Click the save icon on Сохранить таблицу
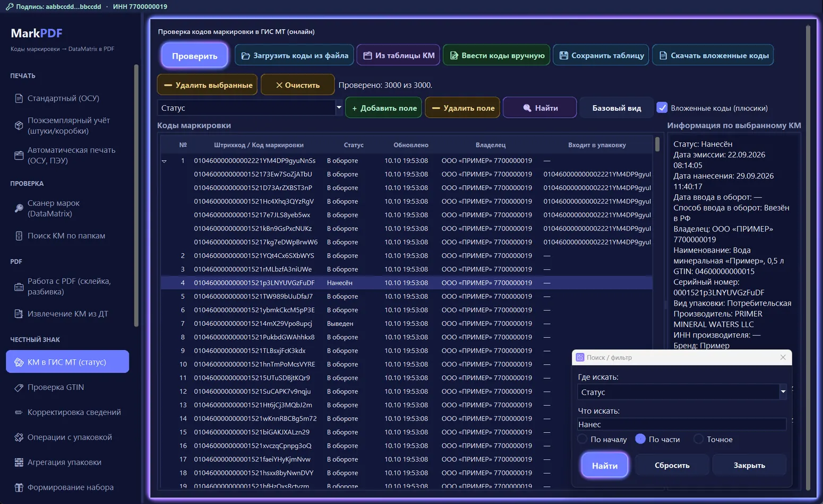Image resolution: width=823 pixels, height=504 pixels. [563, 56]
